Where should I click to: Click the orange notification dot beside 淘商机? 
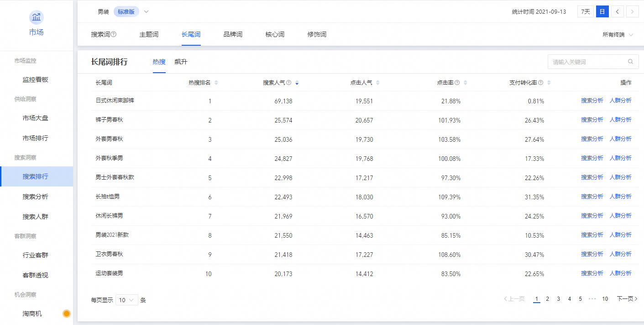[x=67, y=314]
